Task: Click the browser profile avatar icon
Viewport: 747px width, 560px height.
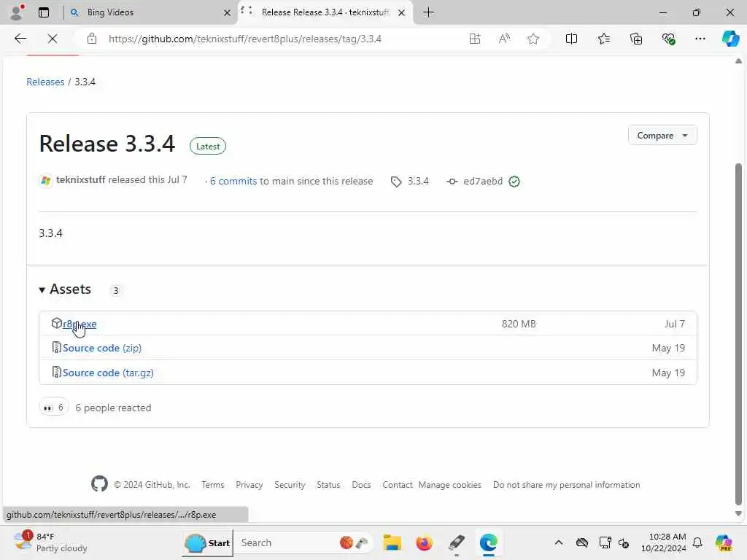Action: click(16, 12)
